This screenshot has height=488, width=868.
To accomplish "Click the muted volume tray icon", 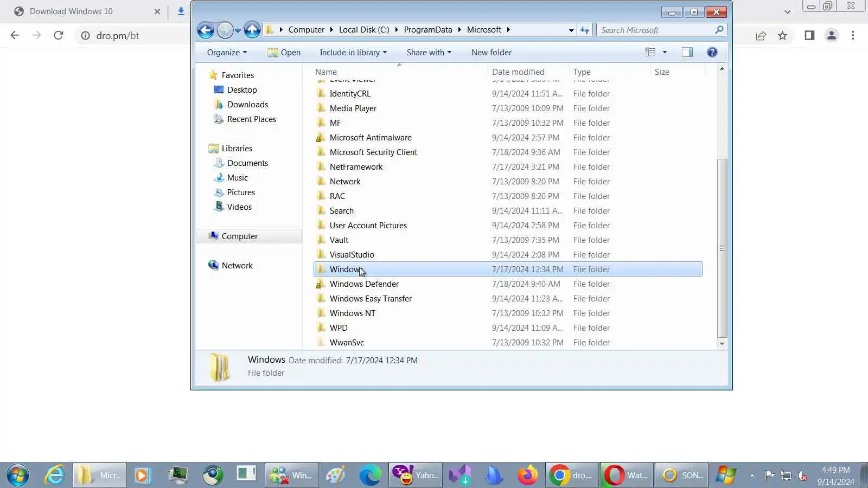I will click(x=802, y=476).
